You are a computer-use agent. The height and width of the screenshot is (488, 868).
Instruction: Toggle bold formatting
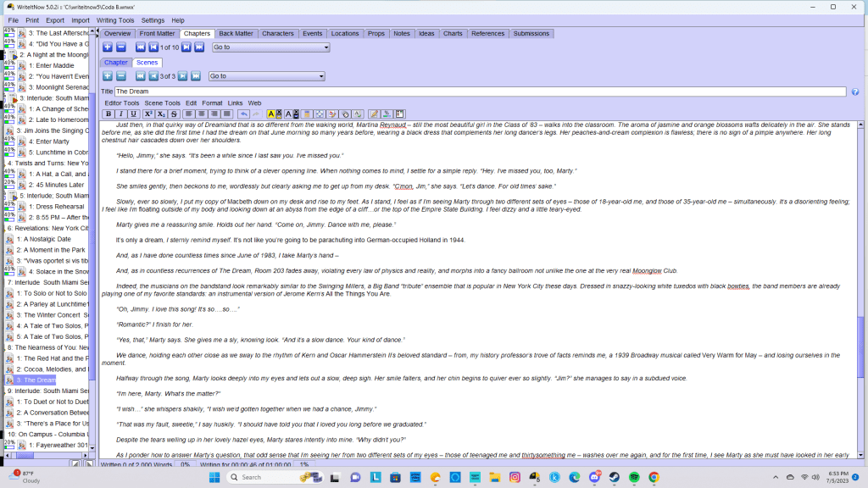[x=108, y=114]
